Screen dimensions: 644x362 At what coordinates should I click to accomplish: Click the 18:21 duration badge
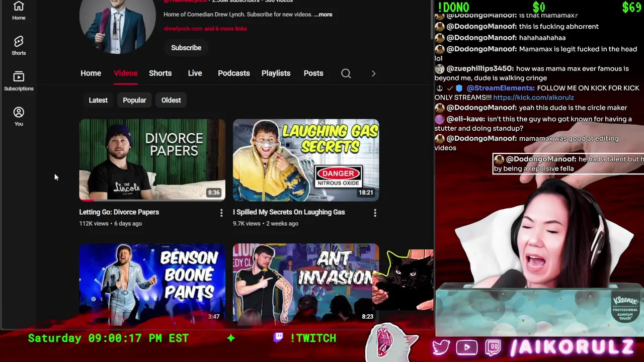(366, 193)
